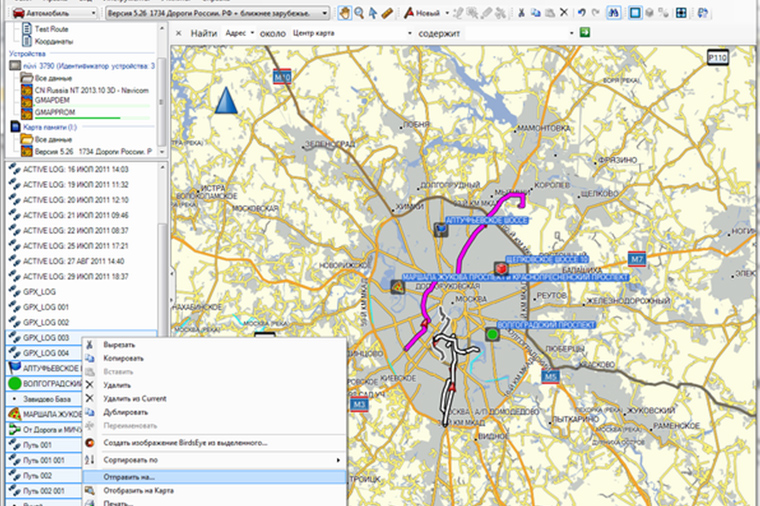Select the Measure ruler tool

(387, 13)
